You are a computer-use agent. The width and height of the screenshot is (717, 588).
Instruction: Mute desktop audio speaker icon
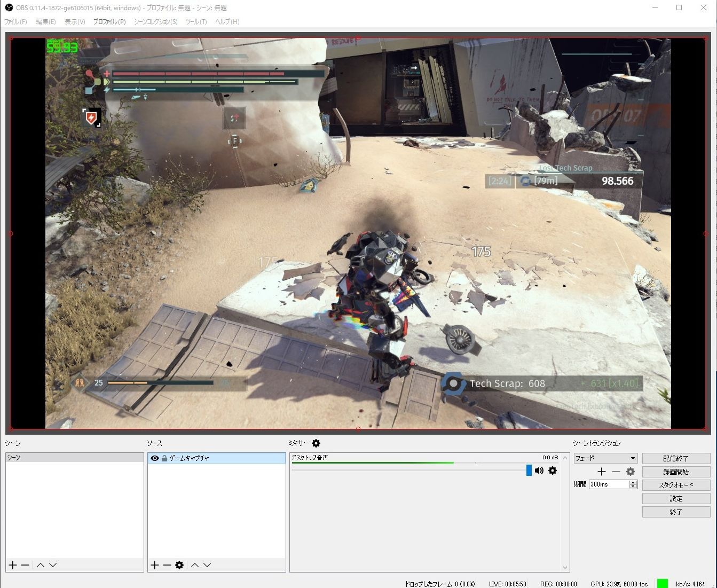(x=539, y=471)
